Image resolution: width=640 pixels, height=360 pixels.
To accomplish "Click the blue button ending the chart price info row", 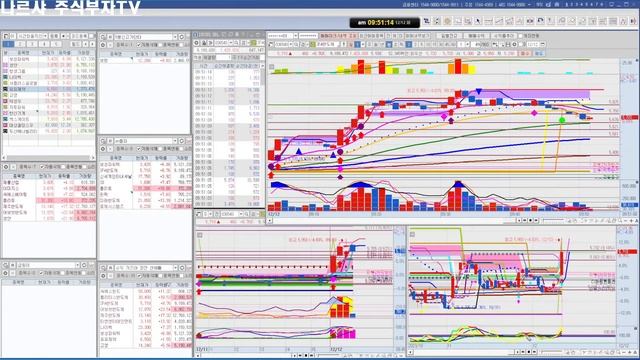I will click(539, 53).
